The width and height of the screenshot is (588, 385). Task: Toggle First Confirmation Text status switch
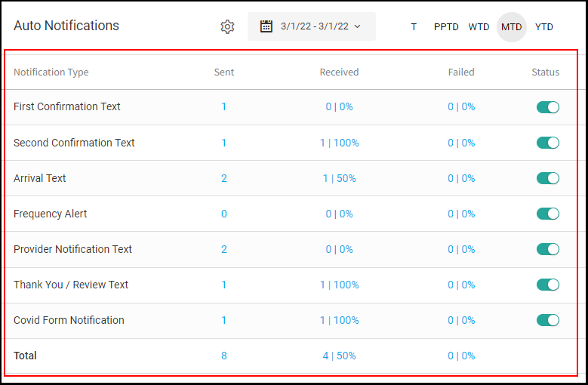[548, 107]
